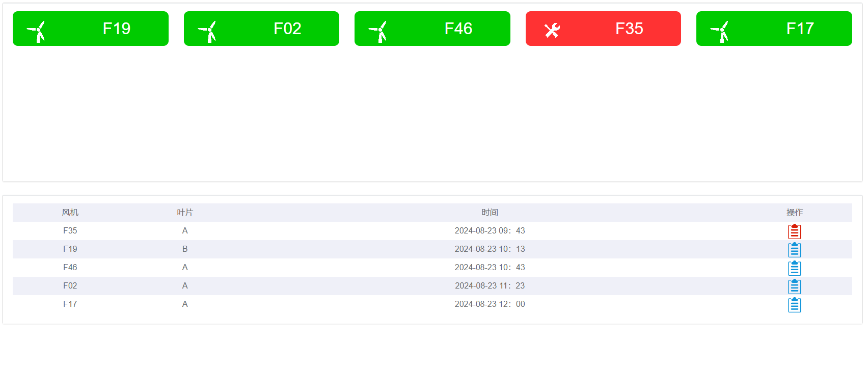Select the green F19 turbine card label
Image resolution: width=868 pixels, height=366 pixels.
(117, 29)
